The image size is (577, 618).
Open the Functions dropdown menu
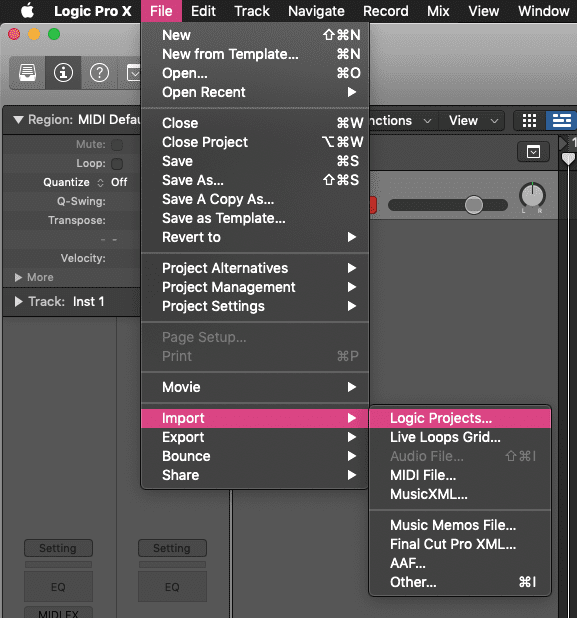point(400,121)
